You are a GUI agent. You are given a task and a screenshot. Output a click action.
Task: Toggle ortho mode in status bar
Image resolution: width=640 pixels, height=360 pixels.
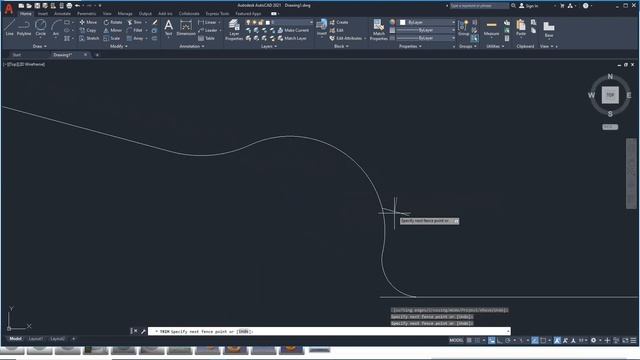coord(500,340)
